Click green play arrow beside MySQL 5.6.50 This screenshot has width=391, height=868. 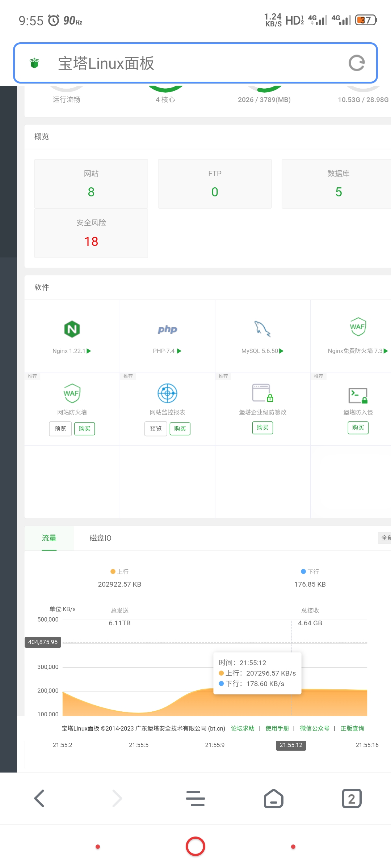pyautogui.click(x=282, y=351)
